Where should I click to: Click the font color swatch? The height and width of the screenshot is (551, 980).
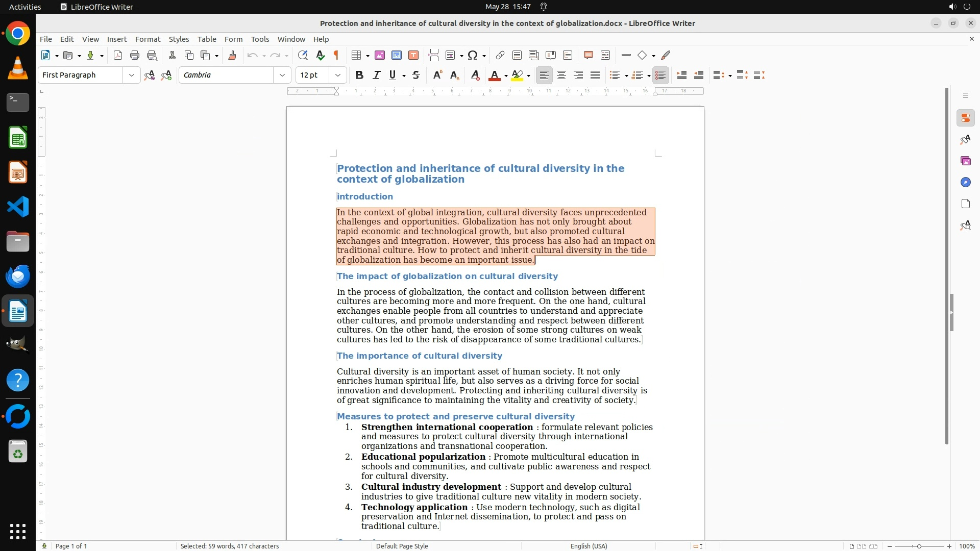pos(494,76)
